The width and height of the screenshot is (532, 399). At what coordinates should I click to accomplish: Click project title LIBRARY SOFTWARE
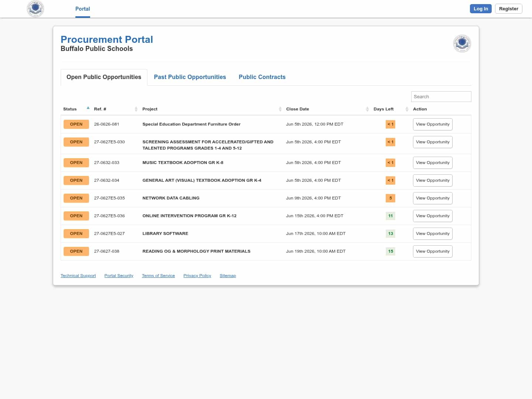tap(165, 233)
